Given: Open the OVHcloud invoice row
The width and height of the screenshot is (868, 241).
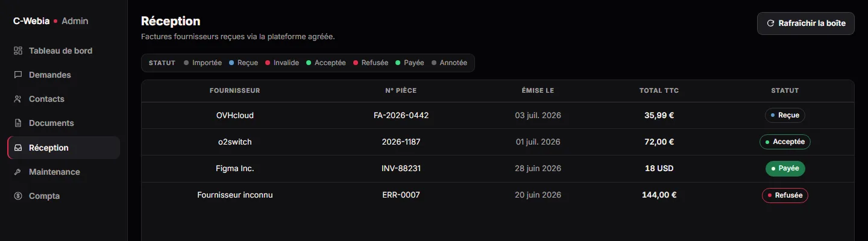Looking at the screenshot, I should pyautogui.click(x=498, y=115).
